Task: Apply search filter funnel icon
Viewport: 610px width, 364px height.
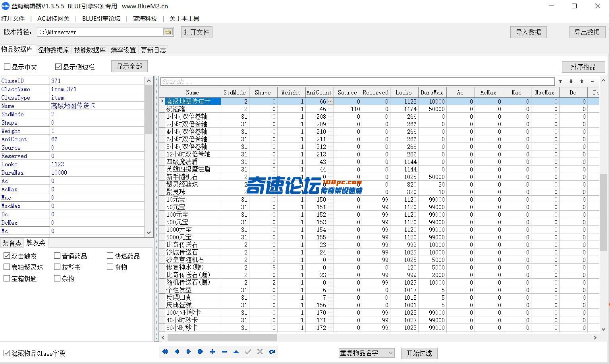Action: coord(560,81)
